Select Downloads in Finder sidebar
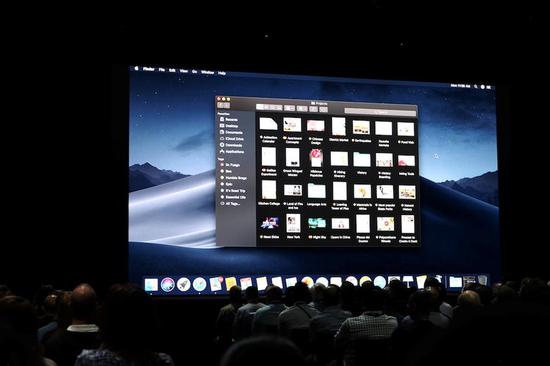 [x=231, y=145]
